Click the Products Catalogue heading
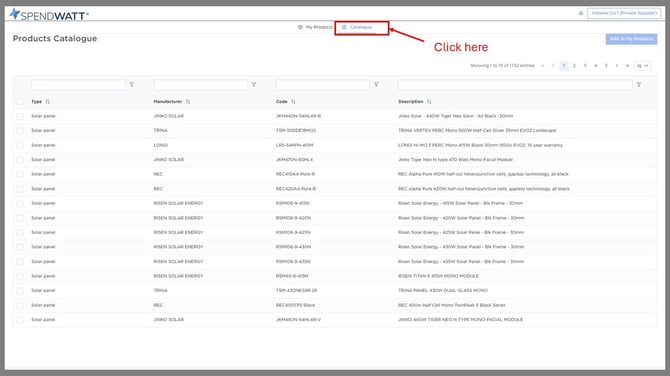 (55, 38)
